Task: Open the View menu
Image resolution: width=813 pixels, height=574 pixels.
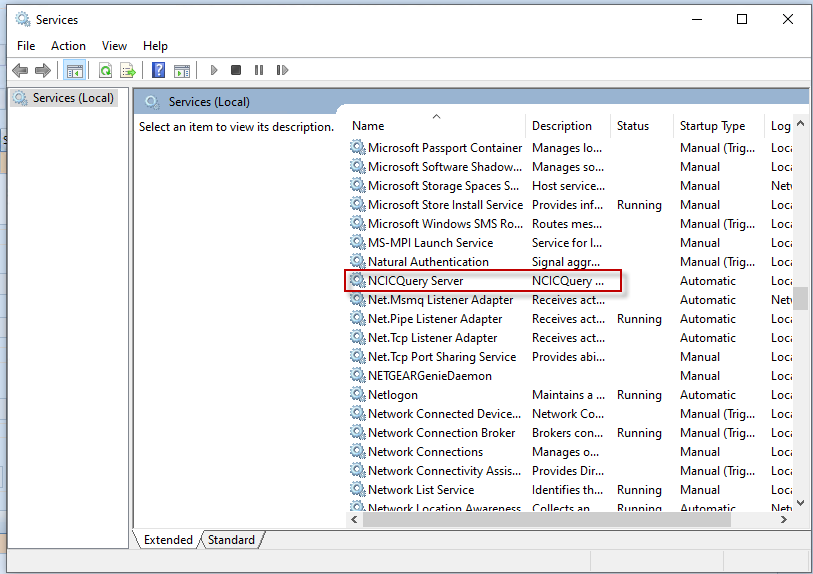Action: 114,46
